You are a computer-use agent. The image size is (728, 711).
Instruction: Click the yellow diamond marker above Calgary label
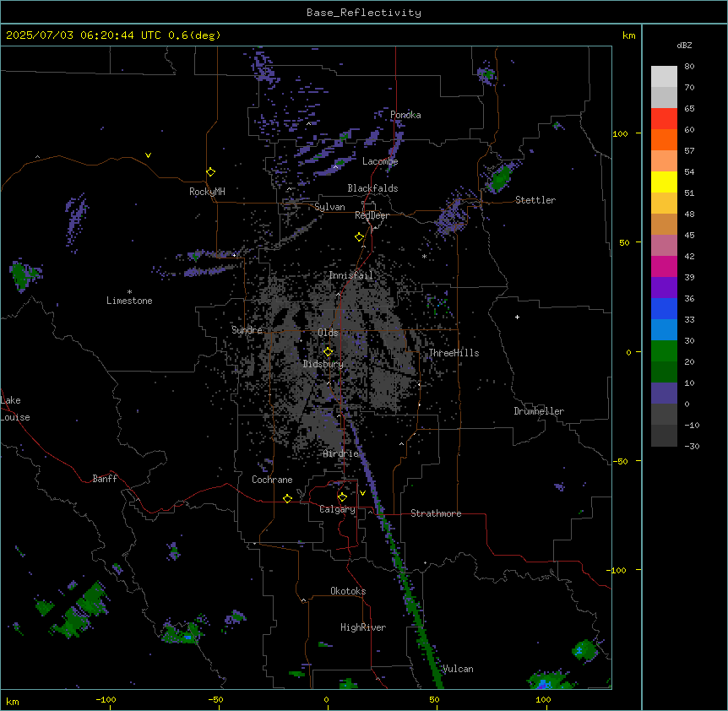pos(342,497)
